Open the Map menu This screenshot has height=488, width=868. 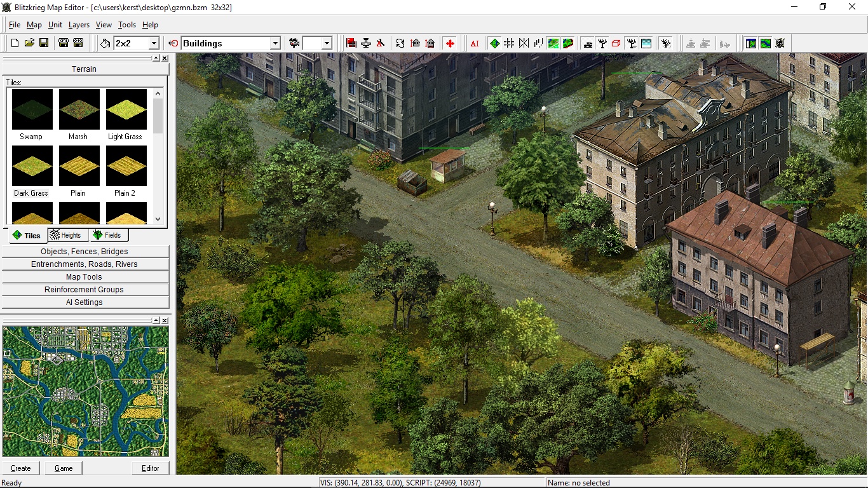coord(34,25)
